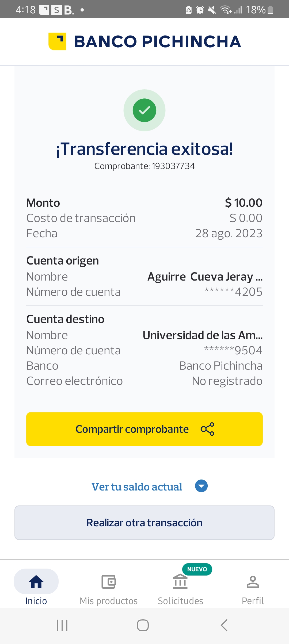
Task: Tap the NUEVO badge on Solicitudes
Action: click(x=197, y=569)
